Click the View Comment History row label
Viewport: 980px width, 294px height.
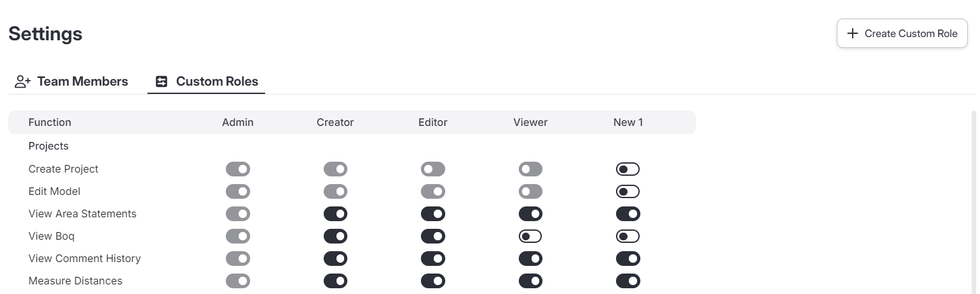coord(84,259)
